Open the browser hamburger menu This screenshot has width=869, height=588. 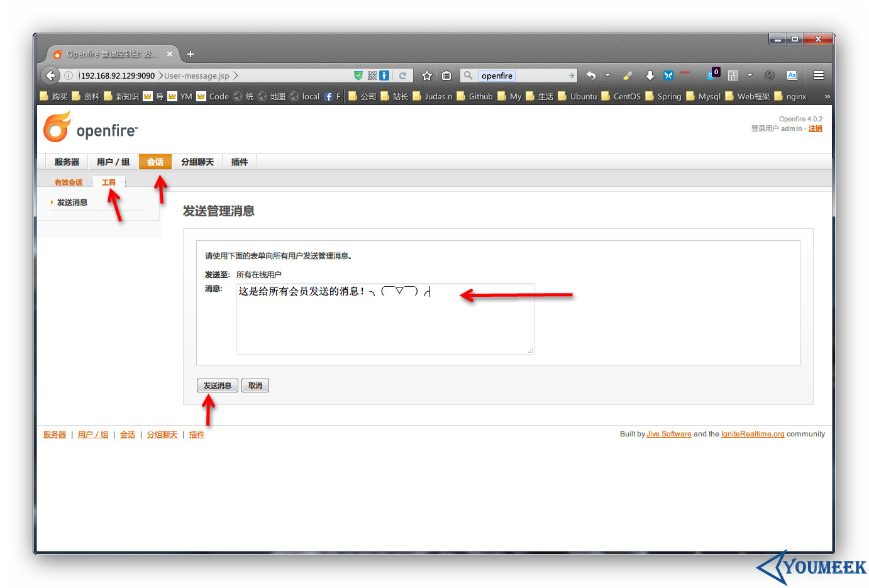point(818,75)
